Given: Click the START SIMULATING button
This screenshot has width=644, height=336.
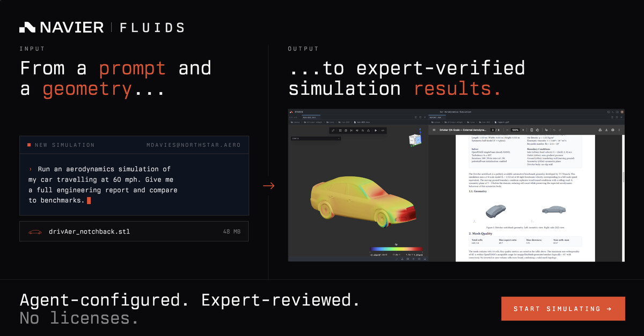Looking at the screenshot, I should (x=563, y=309).
